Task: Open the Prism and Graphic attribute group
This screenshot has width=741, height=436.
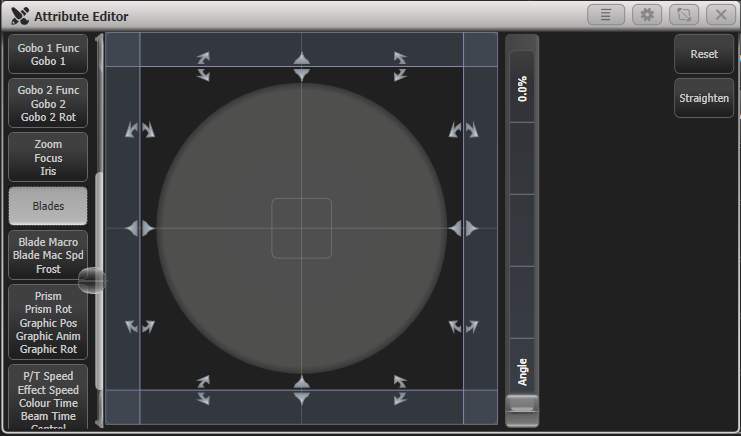Action: [48, 322]
